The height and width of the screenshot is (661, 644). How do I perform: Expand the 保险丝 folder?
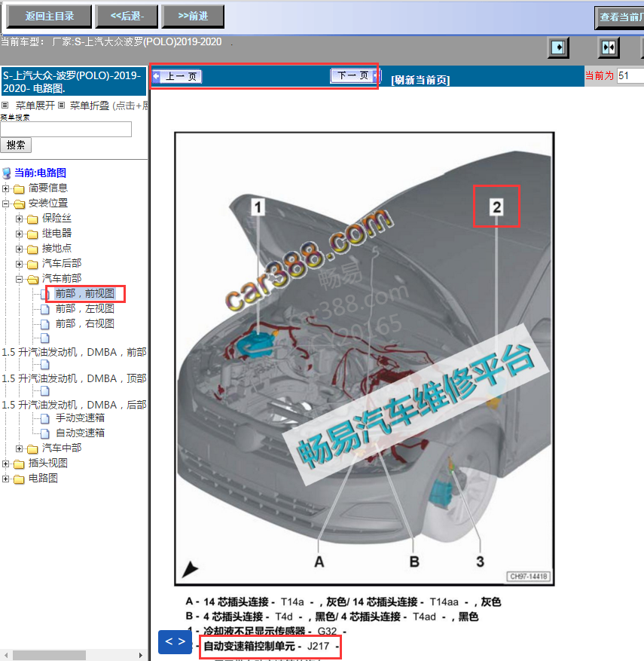tap(19, 219)
